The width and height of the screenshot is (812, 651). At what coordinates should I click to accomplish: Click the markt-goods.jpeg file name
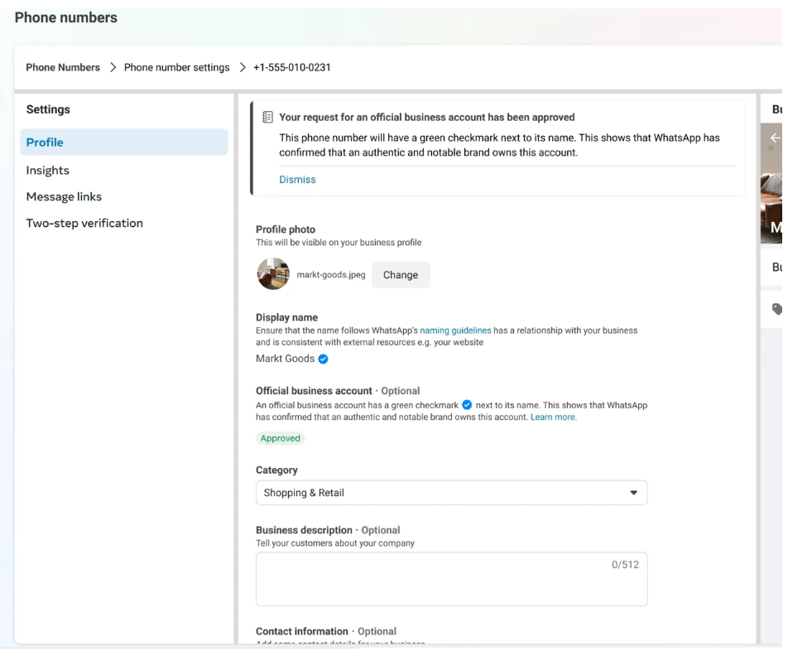click(x=331, y=275)
